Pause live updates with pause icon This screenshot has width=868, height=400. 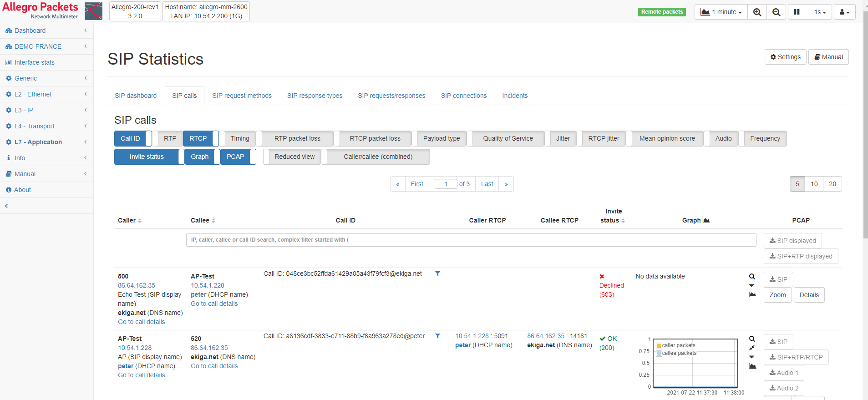point(797,12)
